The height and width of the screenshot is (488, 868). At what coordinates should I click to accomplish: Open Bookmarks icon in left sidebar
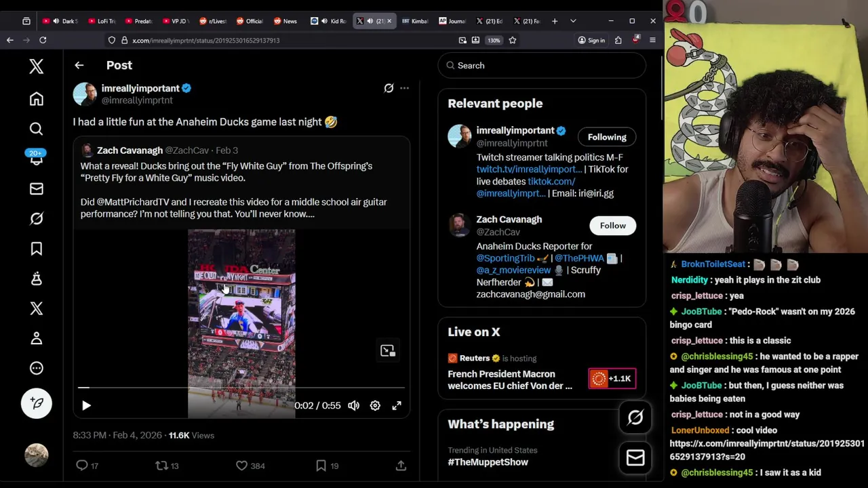click(37, 249)
